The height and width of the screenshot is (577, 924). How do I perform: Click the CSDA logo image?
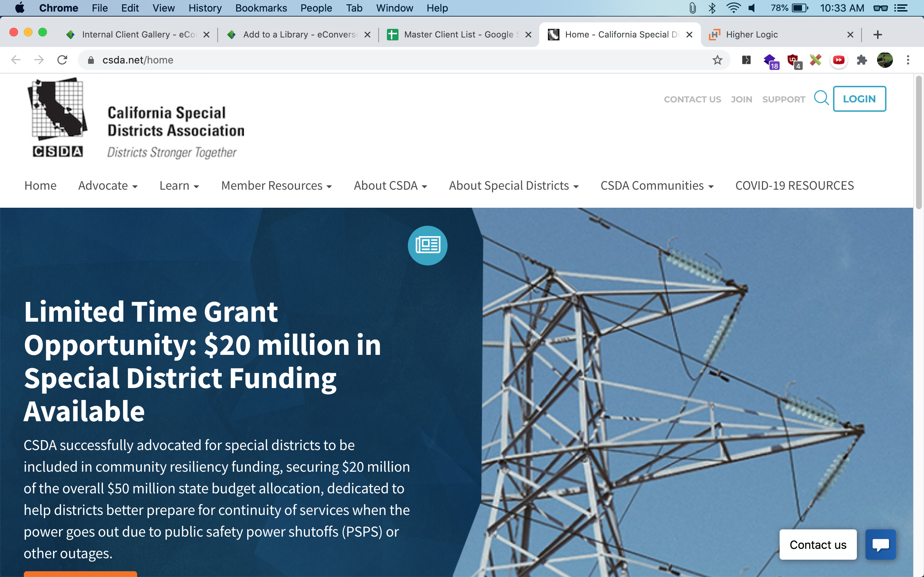[x=58, y=118]
